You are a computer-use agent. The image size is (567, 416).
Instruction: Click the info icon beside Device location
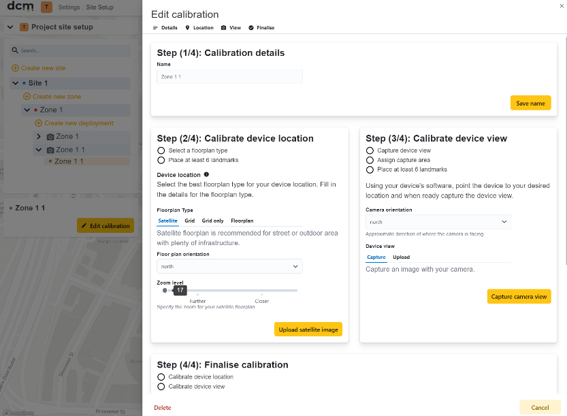[206, 174]
